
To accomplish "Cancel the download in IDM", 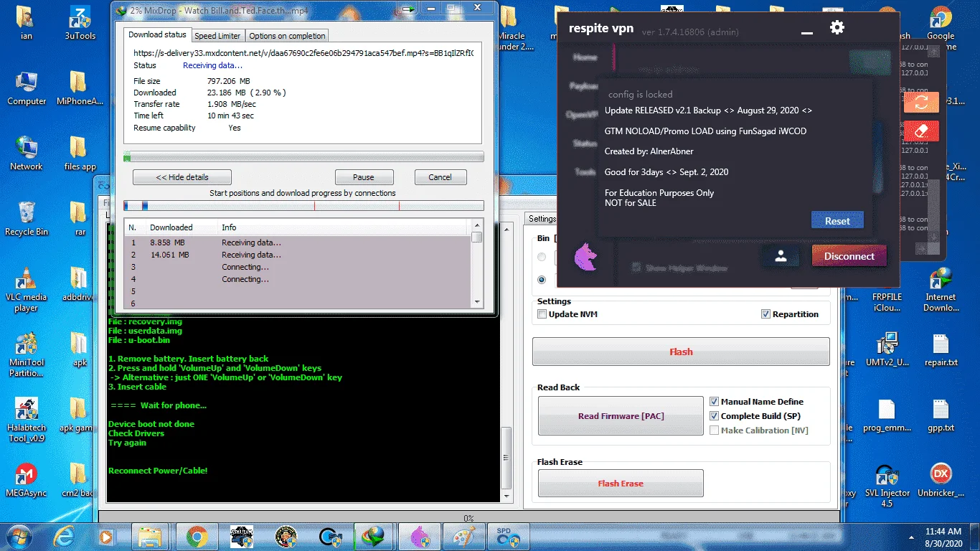I will pos(440,177).
